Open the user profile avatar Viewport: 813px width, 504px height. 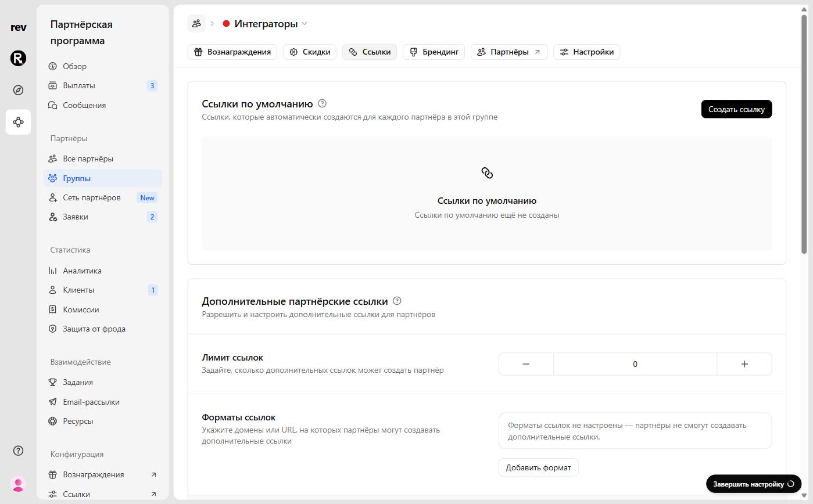point(19,484)
